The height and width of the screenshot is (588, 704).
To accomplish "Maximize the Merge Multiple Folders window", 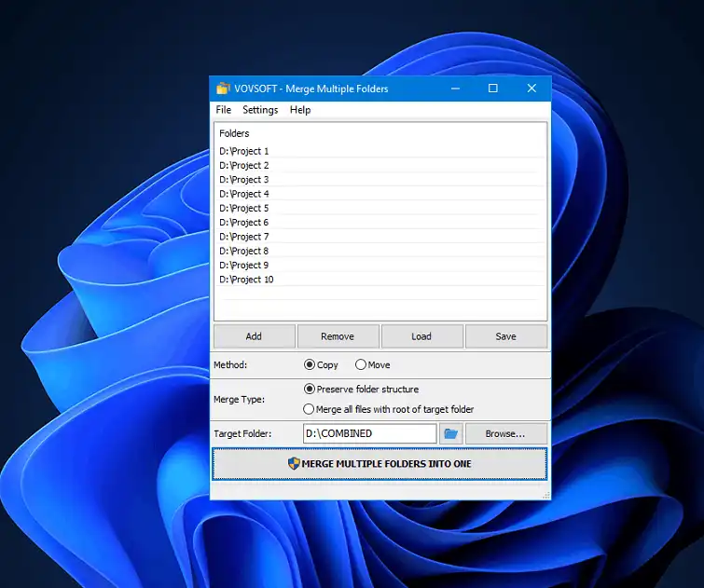I will coord(493,89).
